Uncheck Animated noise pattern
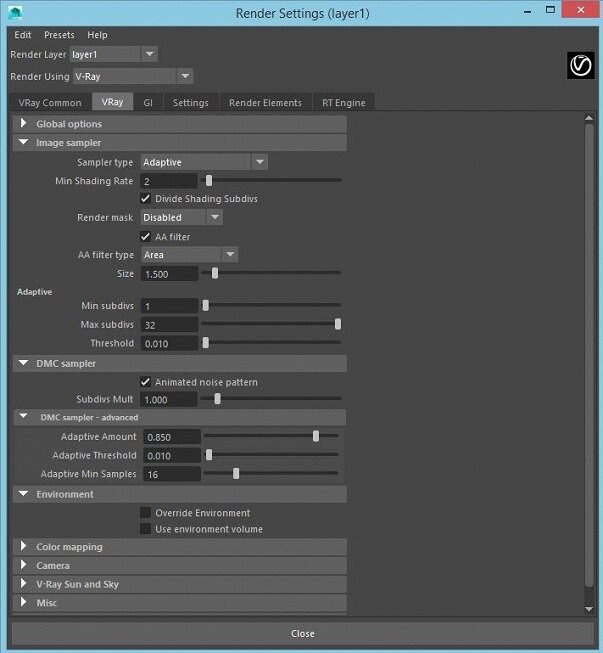The image size is (603, 653). click(145, 382)
